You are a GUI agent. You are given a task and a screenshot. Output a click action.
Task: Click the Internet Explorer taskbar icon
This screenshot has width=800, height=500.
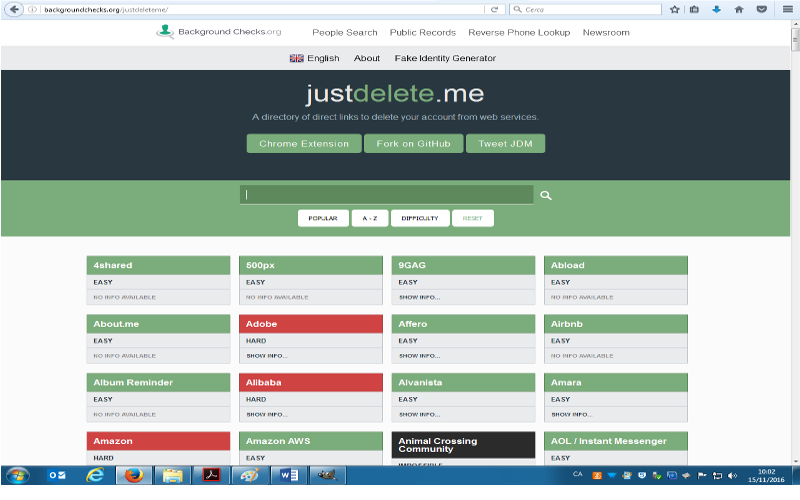95,475
